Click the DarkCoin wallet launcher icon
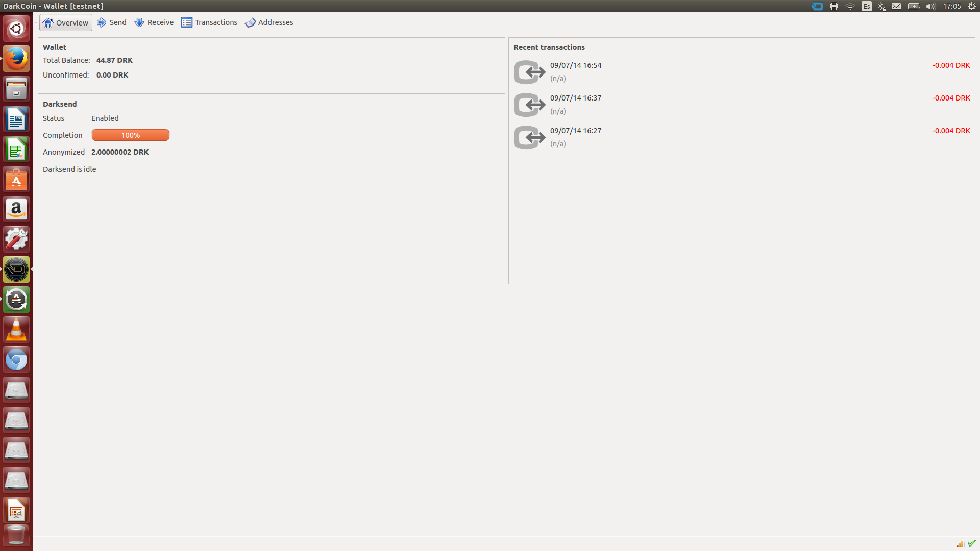The height and width of the screenshot is (551, 980). coord(16,269)
